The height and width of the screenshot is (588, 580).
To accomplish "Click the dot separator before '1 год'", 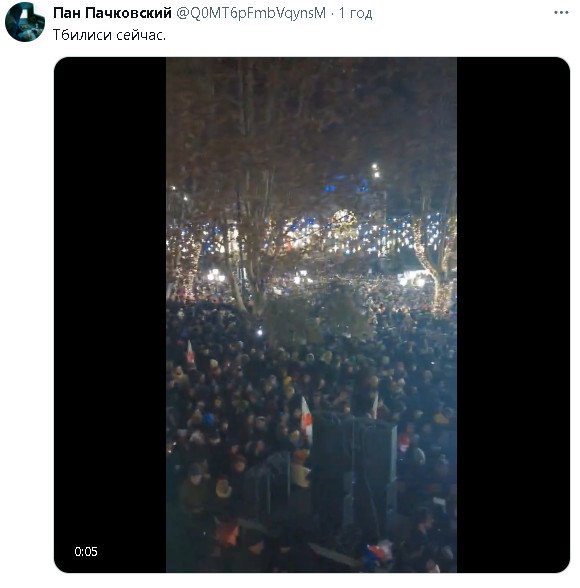I will coord(333,14).
